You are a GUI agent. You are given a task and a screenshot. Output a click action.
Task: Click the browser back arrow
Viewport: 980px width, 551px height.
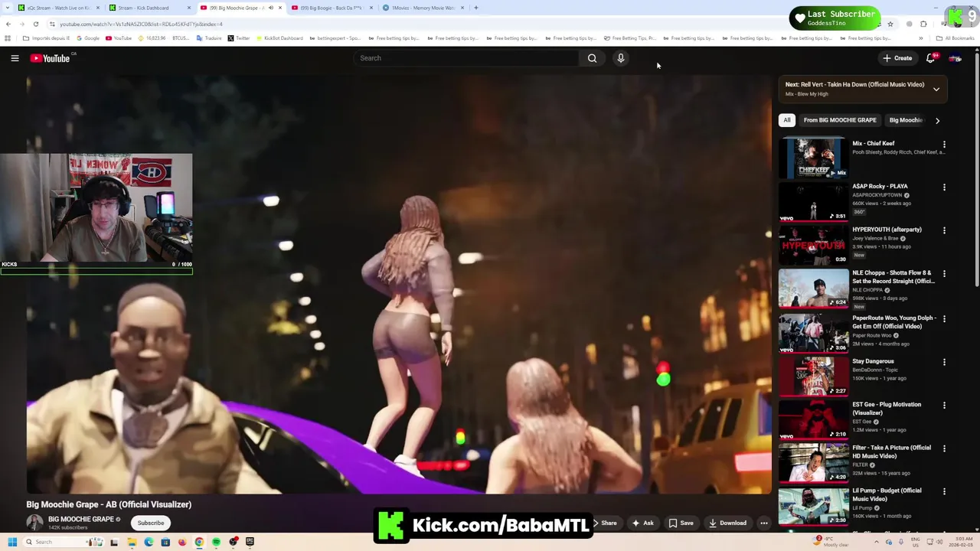[x=8, y=24]
